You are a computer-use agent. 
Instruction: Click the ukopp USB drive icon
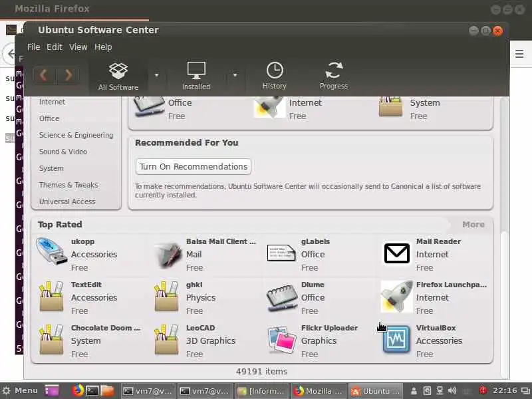[51, 251]
